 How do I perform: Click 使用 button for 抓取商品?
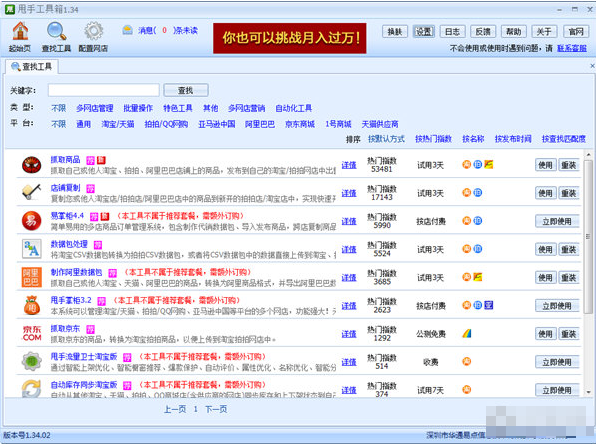pos(545,165)
